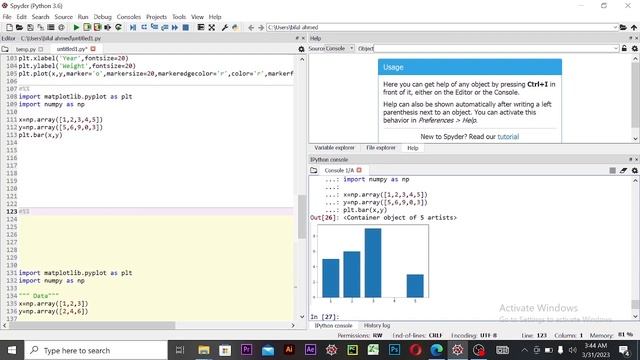Open the PYTHONPATH manager icon
The width and height of the screenshot is (640, 360).
pos(235,27)
